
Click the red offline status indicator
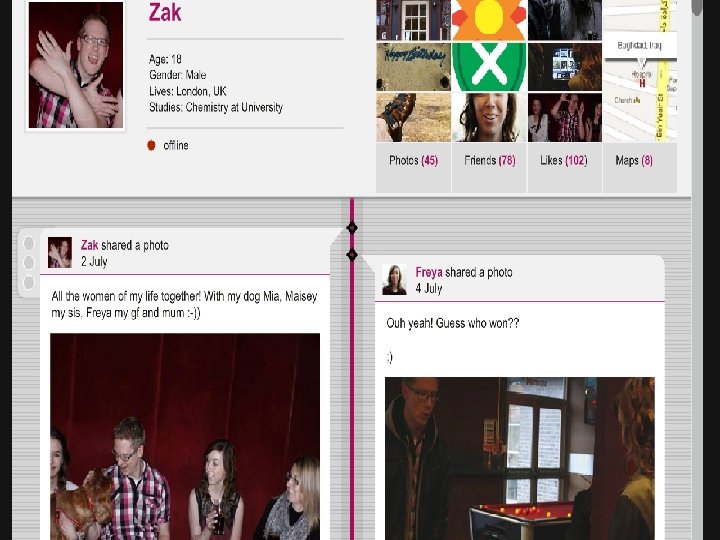pyautogui.click(x=151, y=146)
